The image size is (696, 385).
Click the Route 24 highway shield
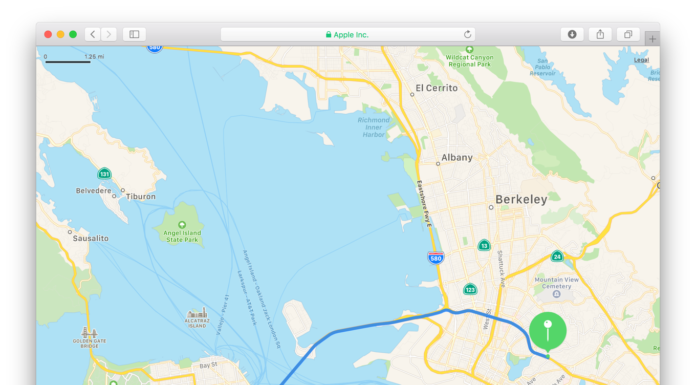point(557,256)
